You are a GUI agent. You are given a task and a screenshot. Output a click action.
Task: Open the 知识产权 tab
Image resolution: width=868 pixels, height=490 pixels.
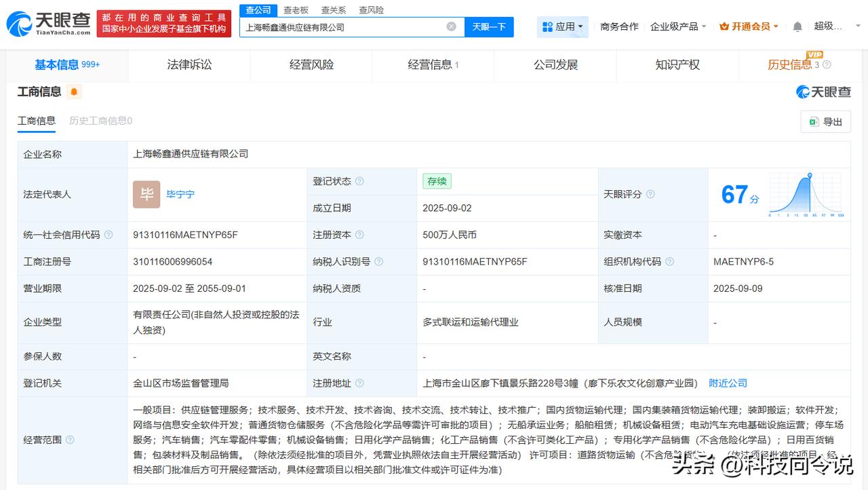677,64
